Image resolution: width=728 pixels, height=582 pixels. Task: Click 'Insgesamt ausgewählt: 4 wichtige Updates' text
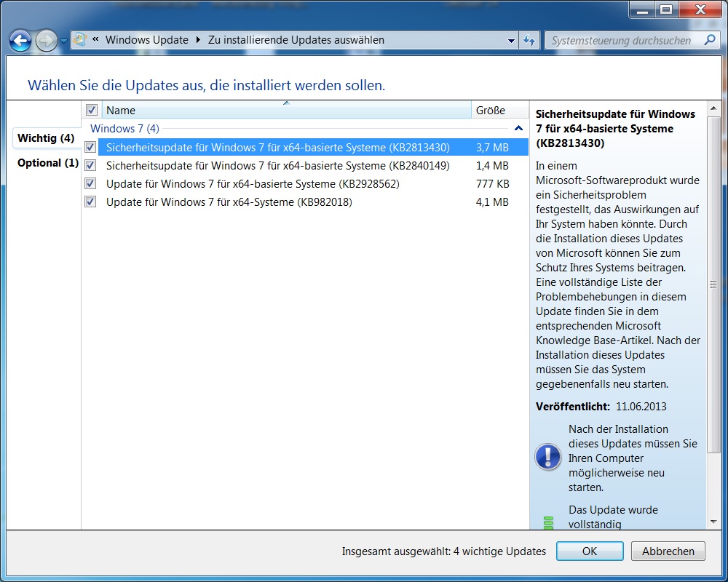444,551
